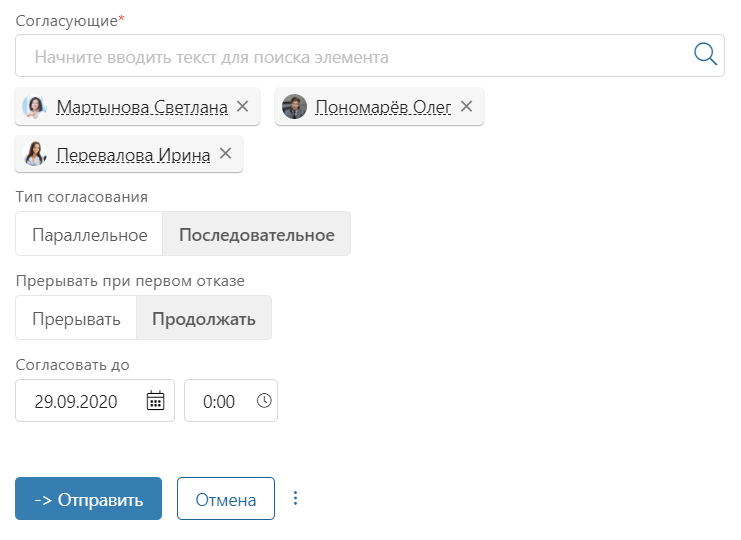Select Параллельное approval type
Viewport: 741px width, 540px height.
point(89,234)
